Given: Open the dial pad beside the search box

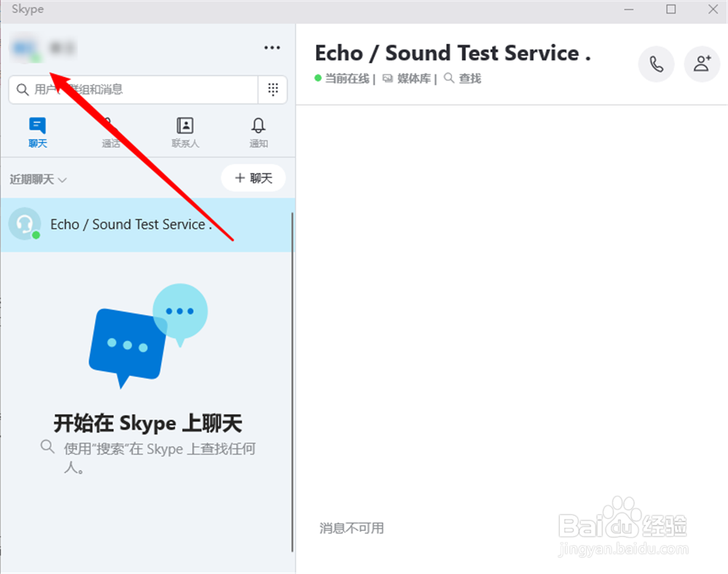Looking at the screenshot, I should point(273,89).
